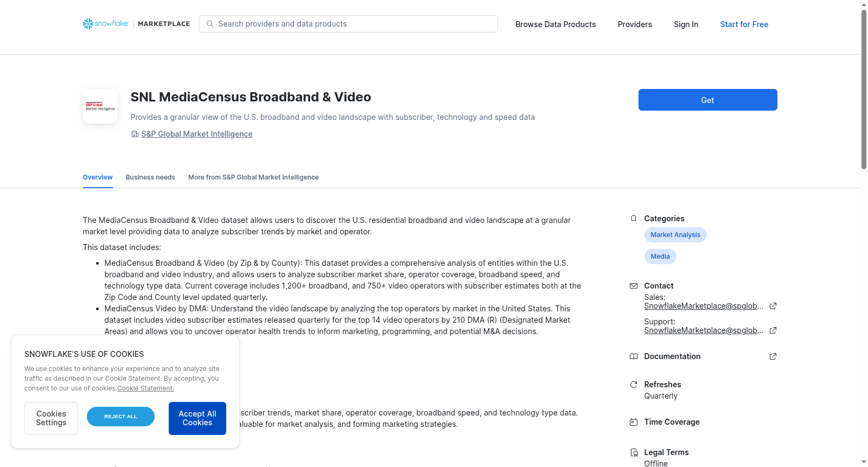
Task: Click the building icon beside the provider name
Action: coord(135,134)
